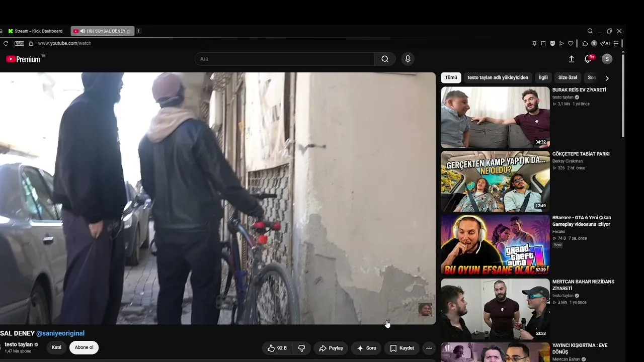Select the İlgili filter chip
The height and width of the screenshot is (362, 644).
pyautogui.click(x=543, y=77)
